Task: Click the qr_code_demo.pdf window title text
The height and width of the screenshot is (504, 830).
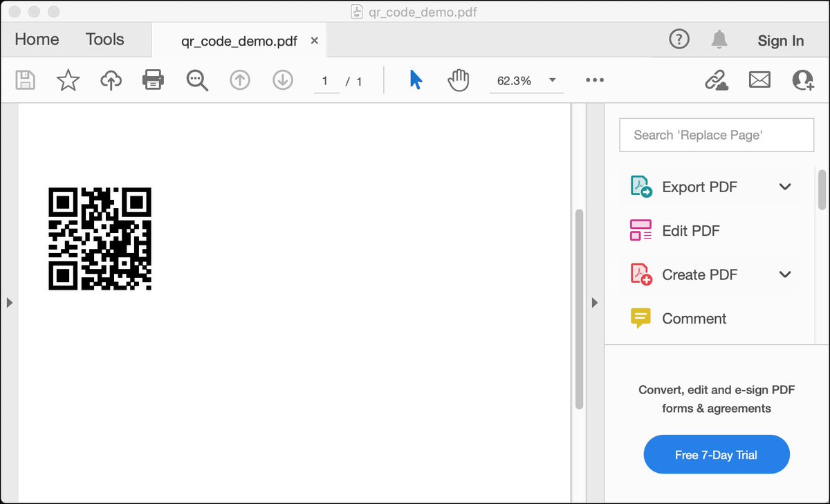Action: [423, 12]
